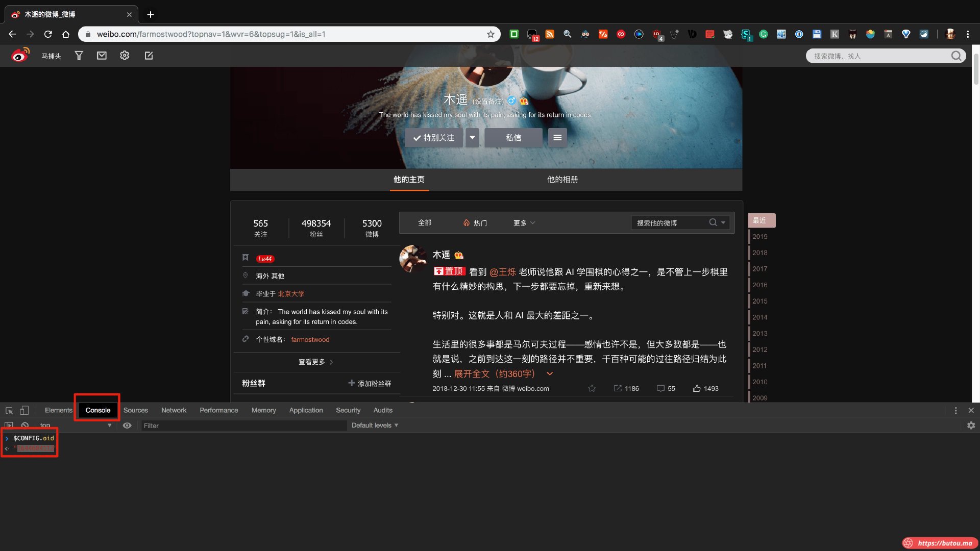
Task: Open dropdown arrow next to 特别关注
Action: pyautogui.click(x=472, y=138)
